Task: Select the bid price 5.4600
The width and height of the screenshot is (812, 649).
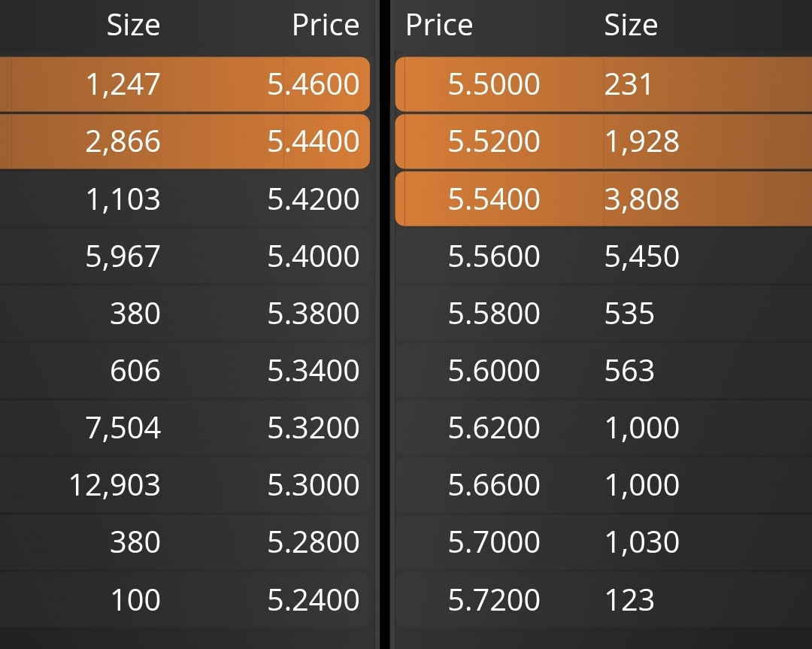Action: pyautogui.click(x=314, y=84)
